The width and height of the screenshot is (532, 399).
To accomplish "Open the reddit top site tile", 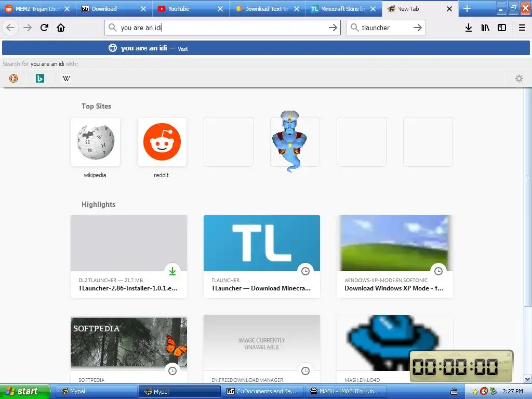I will click(x=162, y=142).
